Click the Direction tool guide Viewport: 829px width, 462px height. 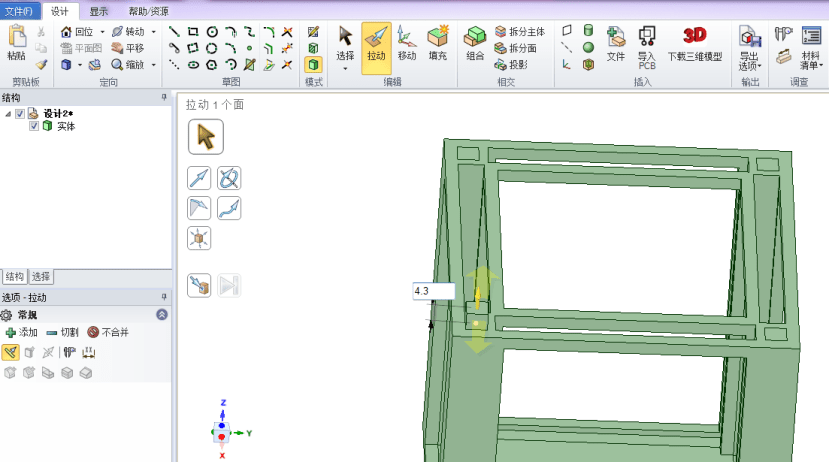pos(199,178)
